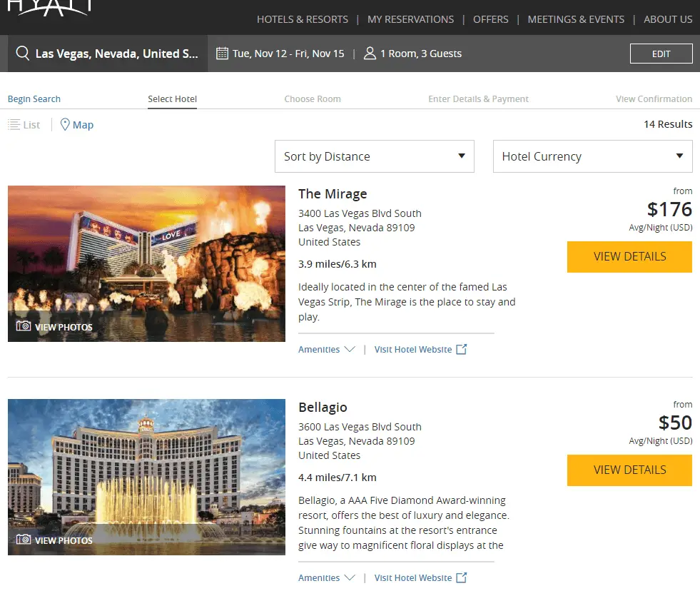The width and height of the screenshot is (700, 596).
Task: Open the Hotels & Resorts menu
Action: [303, 19]
